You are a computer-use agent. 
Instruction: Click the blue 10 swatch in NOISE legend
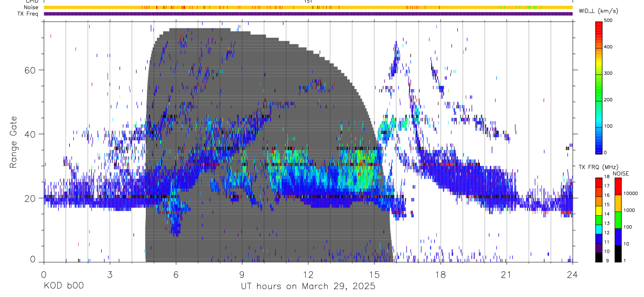[x=618, y=236]
